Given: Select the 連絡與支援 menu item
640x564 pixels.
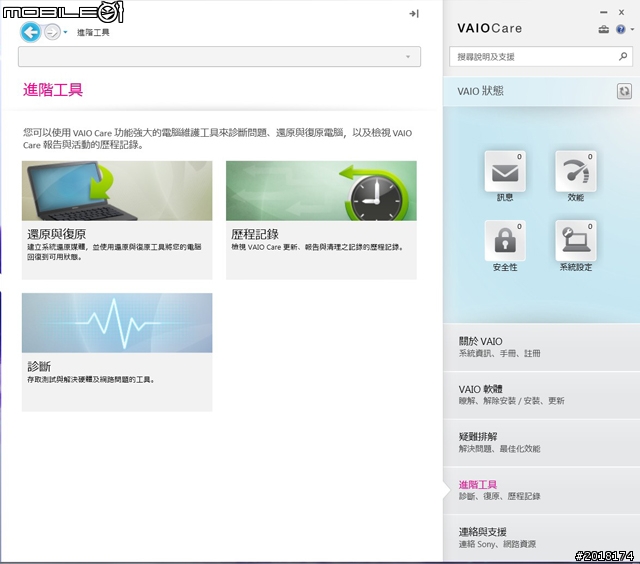Looking at the screenshot, I should coord(541,537).
